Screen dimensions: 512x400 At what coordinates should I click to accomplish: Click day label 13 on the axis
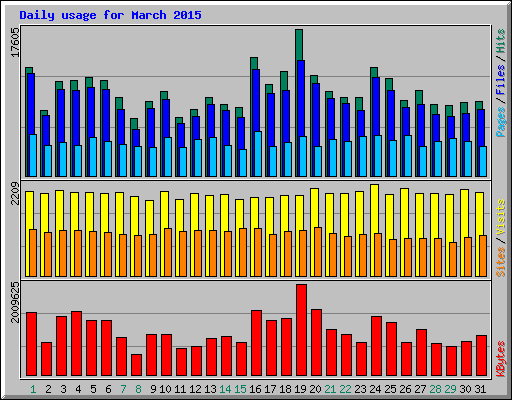click(210, 389)
